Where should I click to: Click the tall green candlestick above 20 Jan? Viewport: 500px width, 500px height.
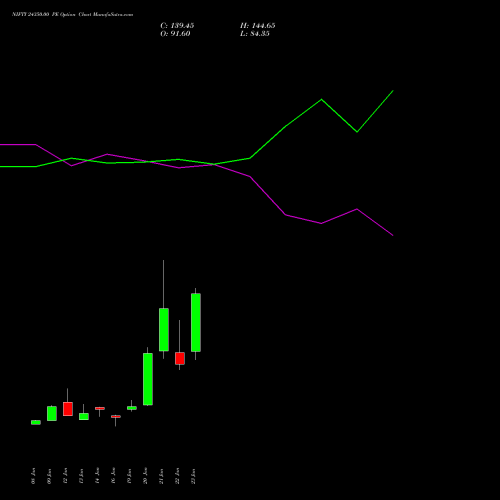click(x=148, y=379)
